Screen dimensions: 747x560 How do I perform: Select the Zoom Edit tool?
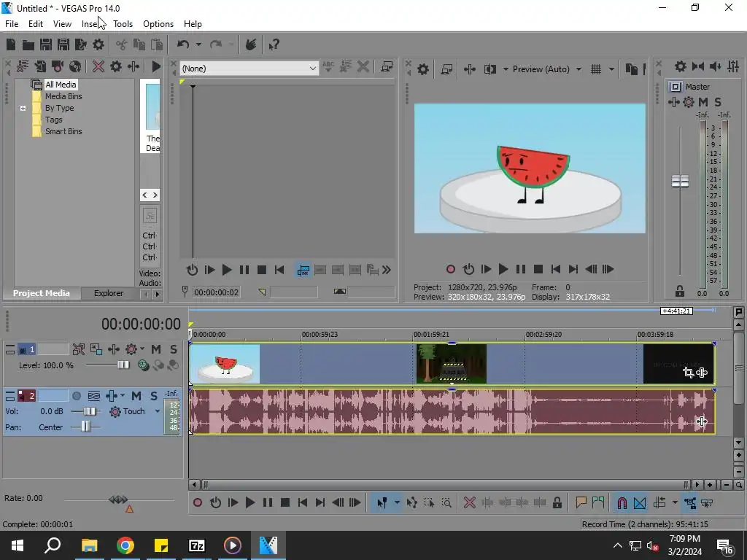coord(446,503)
